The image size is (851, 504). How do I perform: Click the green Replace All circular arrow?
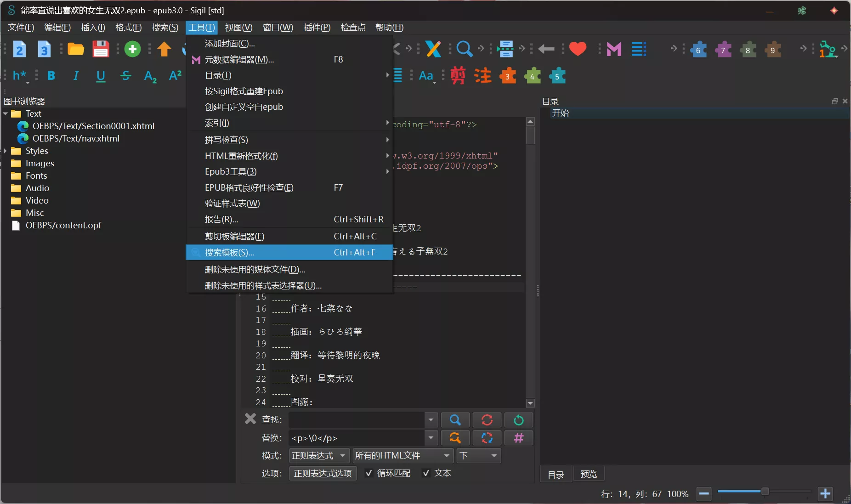(518, 420)
